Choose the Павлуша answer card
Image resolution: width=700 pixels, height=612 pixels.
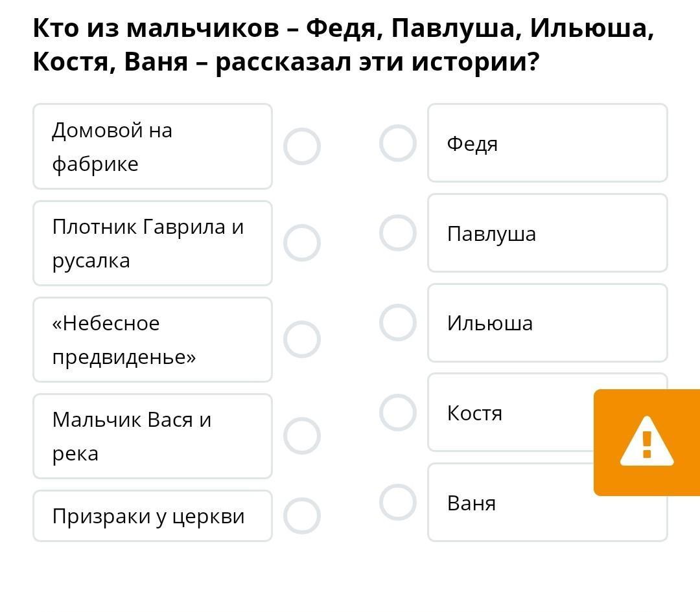(x=547, y=233)
